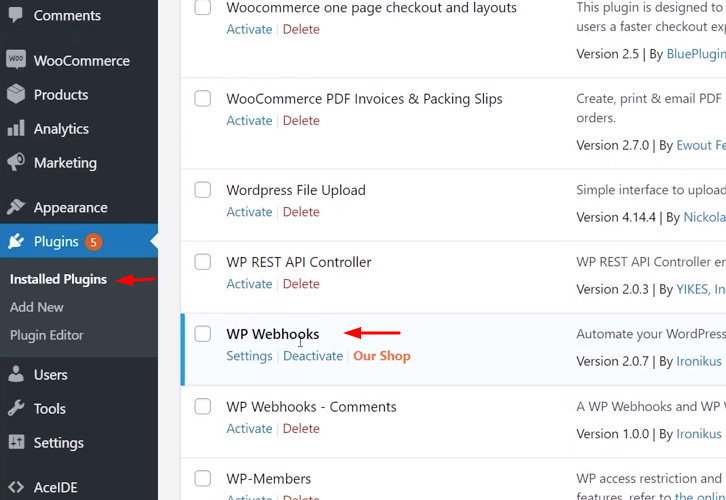Click the Analytics bar chart icon

[16, 128]
